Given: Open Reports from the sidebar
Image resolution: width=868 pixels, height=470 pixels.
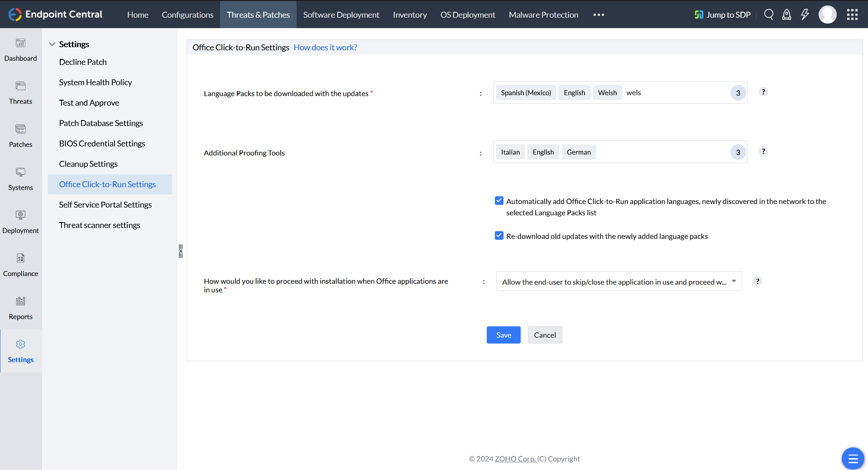Looking at the screenshot, I should pos(21,308).
